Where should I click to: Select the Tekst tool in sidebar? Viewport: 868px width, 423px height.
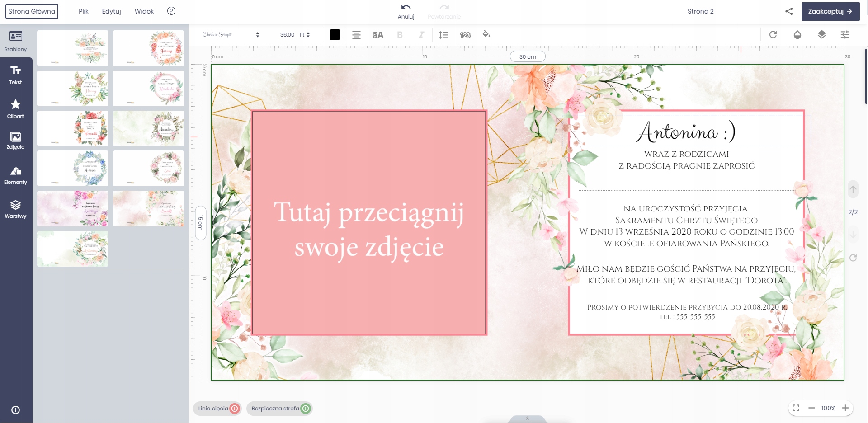[16, 75]
